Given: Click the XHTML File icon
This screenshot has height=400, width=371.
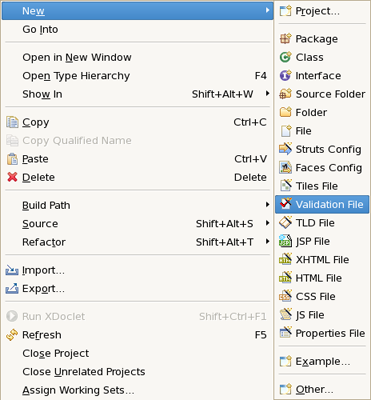Looking at the screenshot, I should coord(285,260).
